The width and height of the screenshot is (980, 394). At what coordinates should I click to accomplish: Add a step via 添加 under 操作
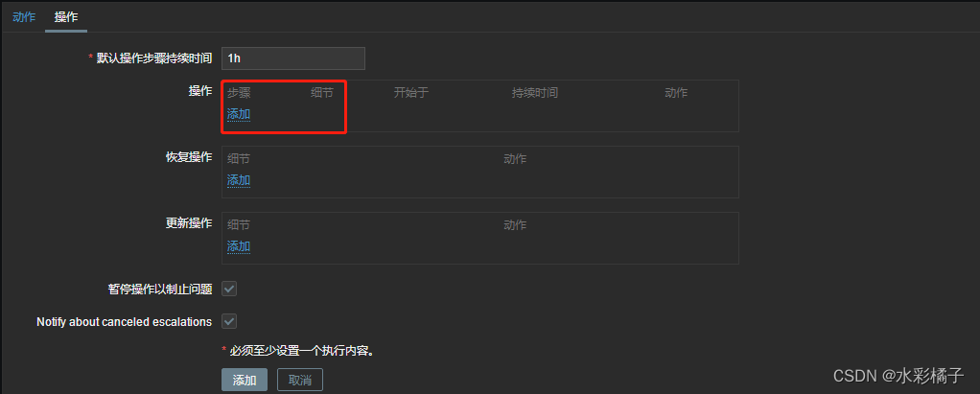[239, 114]
